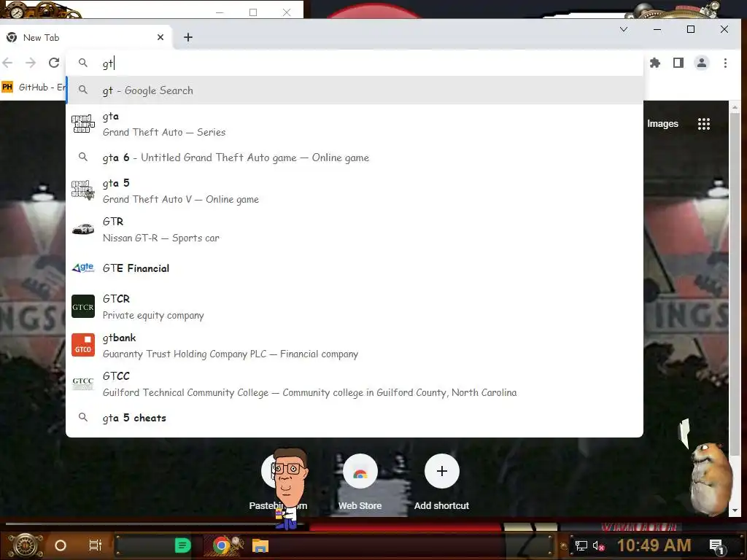Click the Add shortcut button
This screenshot has width=747, height=560.
click(x=441, y=482)
